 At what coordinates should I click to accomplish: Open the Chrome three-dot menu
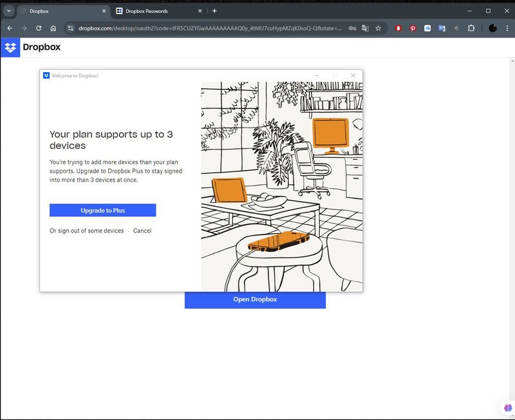pos(507,28)
